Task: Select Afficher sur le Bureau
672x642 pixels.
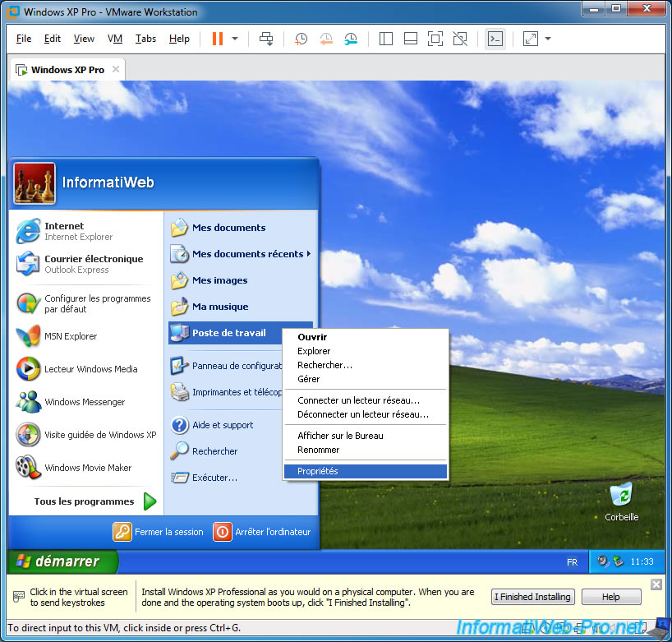Action: point(365,436)
